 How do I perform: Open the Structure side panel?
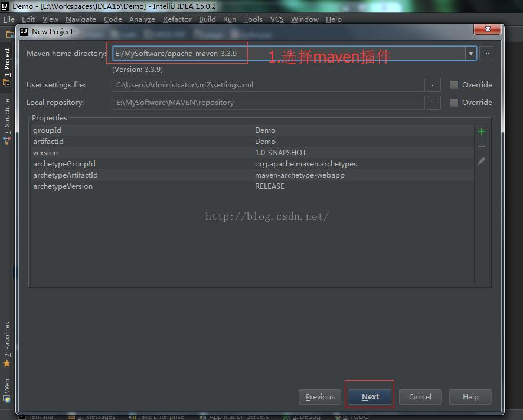[6, 122]
